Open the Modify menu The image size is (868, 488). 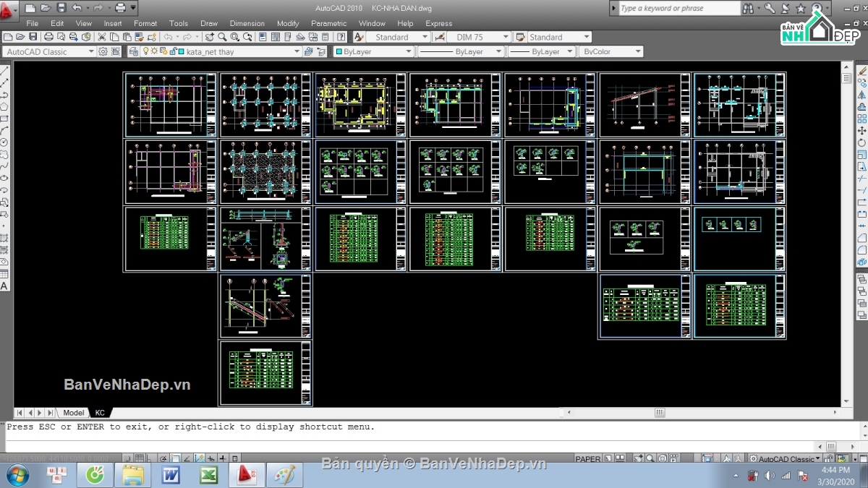tap(288, 23)
